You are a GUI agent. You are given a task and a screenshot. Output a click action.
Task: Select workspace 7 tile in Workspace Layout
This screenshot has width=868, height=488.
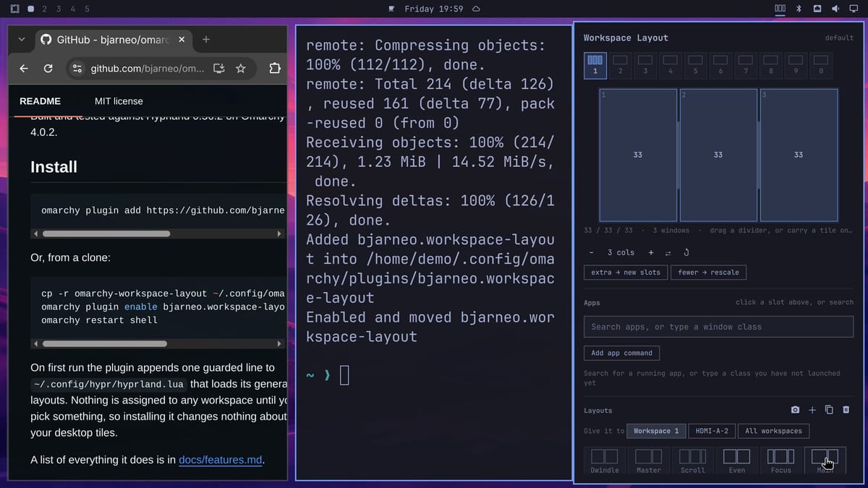(x=746, y=65)
